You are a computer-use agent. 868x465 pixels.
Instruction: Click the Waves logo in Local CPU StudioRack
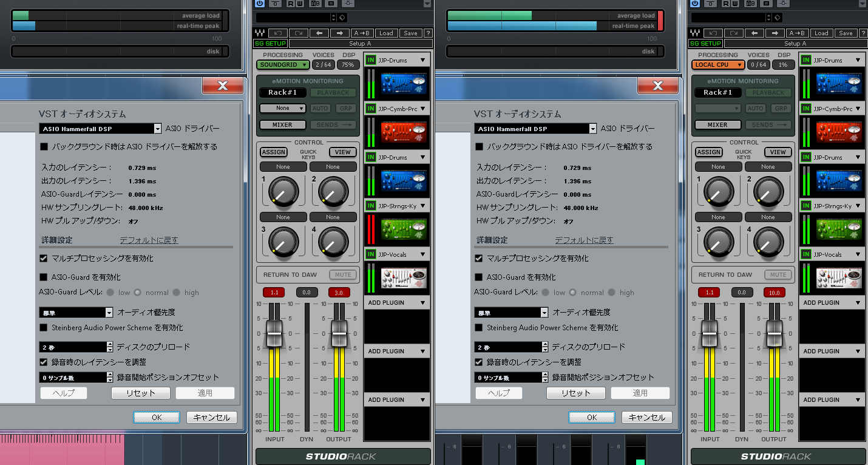click(x=695, y=33)
